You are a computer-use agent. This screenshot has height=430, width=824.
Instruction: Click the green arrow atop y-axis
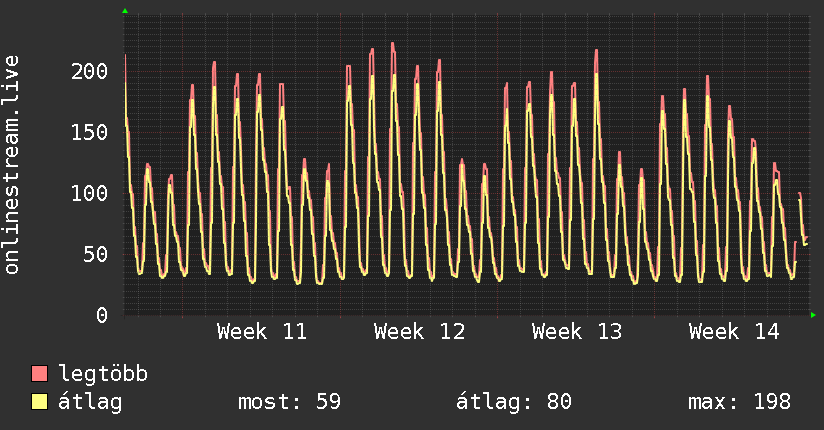tap(125, 11)
